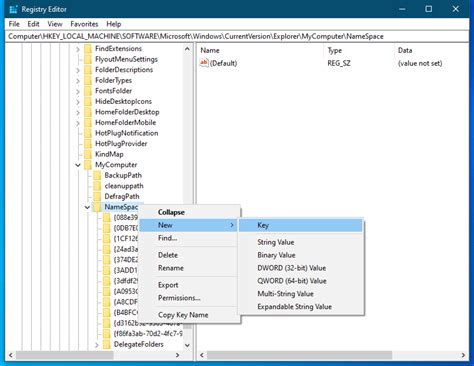Click the tree pane vertical scroll up arrow
Image resolution: width=474 pixels, height=366 pixels.
188,49
